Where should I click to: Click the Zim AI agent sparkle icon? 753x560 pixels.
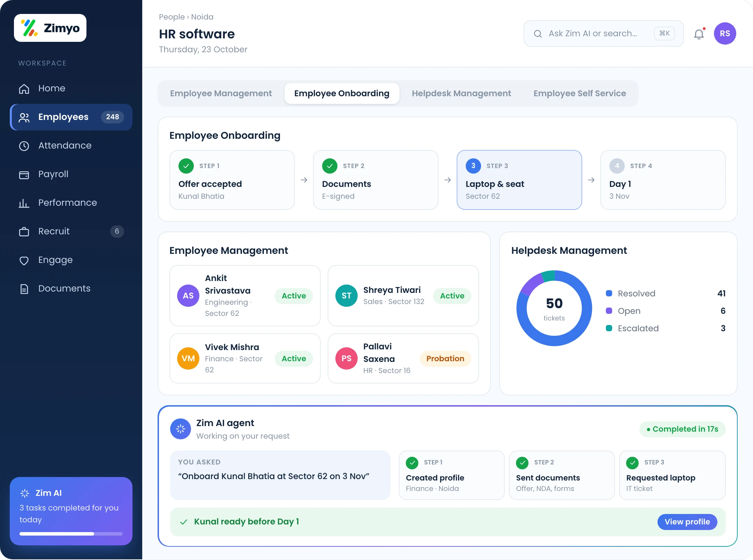pos(181,429)
